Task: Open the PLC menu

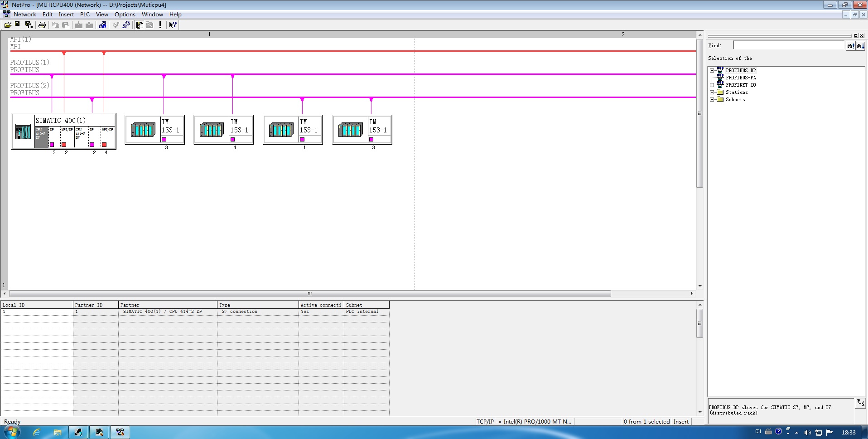Action: (x=85, y=15)
